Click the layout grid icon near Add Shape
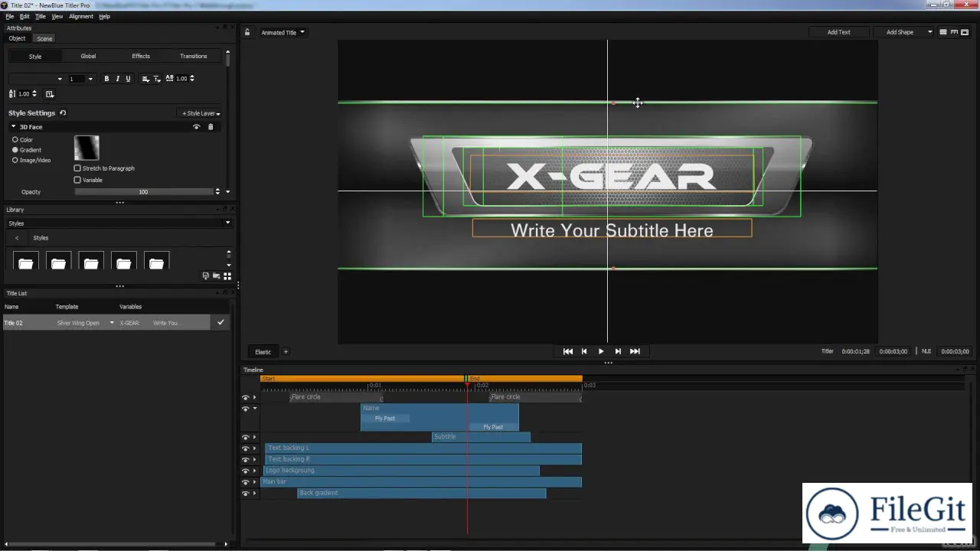Screen dimensions: 980x551 point(943,32)
